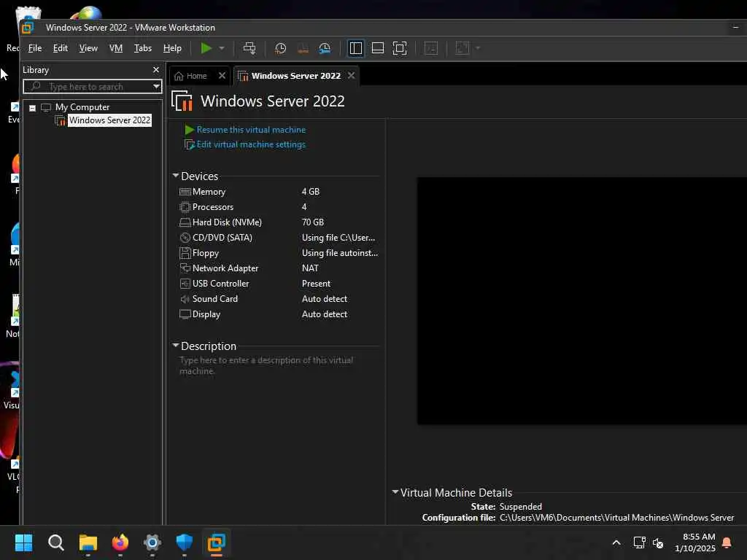The width and height of the screenshot is (747, 560).
Task: Open the Tabs menu
Action: 142,48
